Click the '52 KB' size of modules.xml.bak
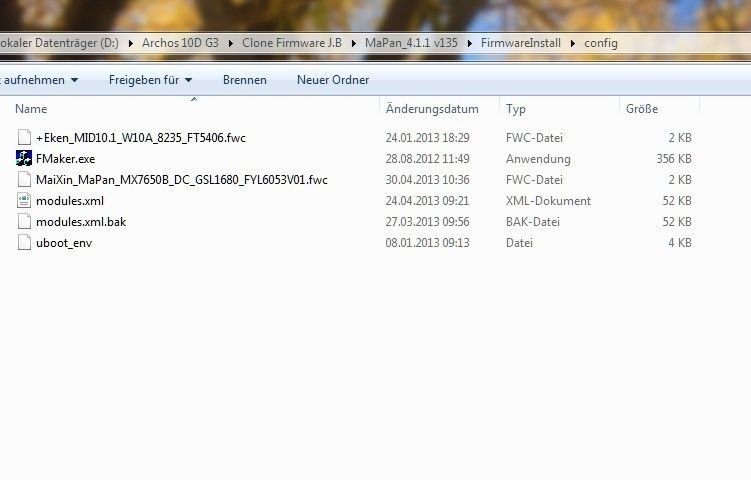The width and height of the screenshot is (751, 480). 677,222
